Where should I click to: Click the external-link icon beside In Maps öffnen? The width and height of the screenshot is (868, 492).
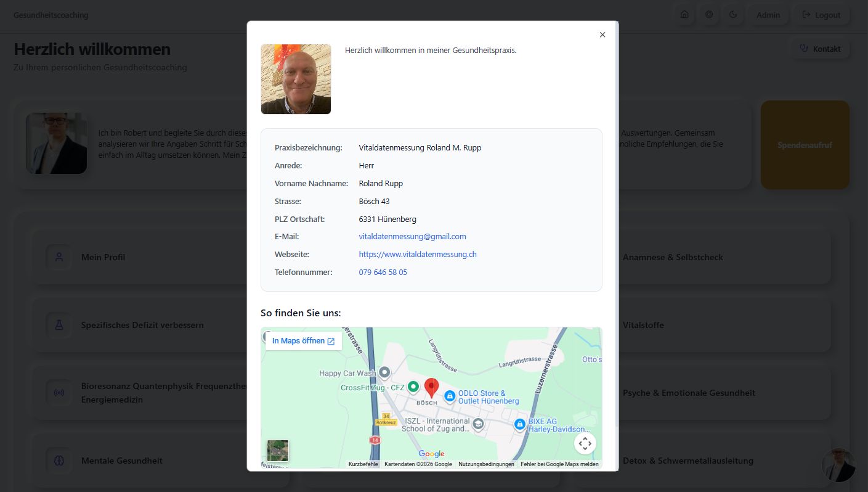(x=331, y=340)
